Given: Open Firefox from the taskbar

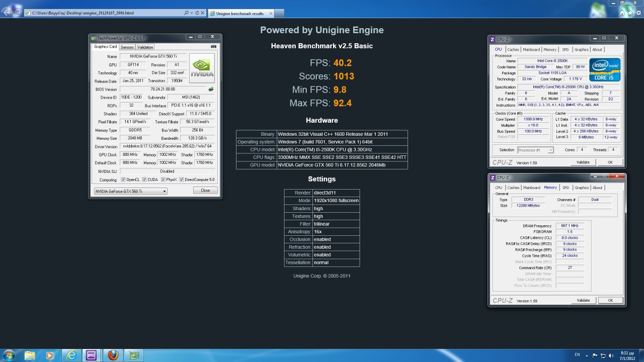Looking at the screenshot, I should (113, 355).
